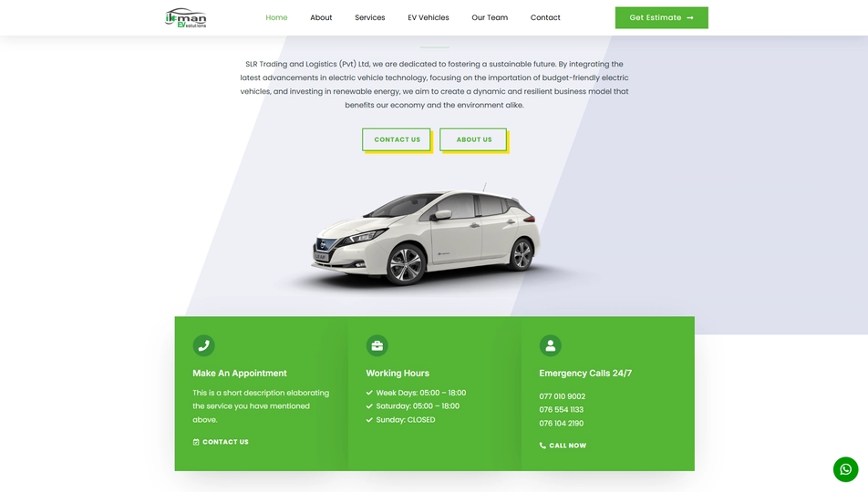Click the person icon above Emergency Calls
Viewport: 868px width, 492px height.
551,345
